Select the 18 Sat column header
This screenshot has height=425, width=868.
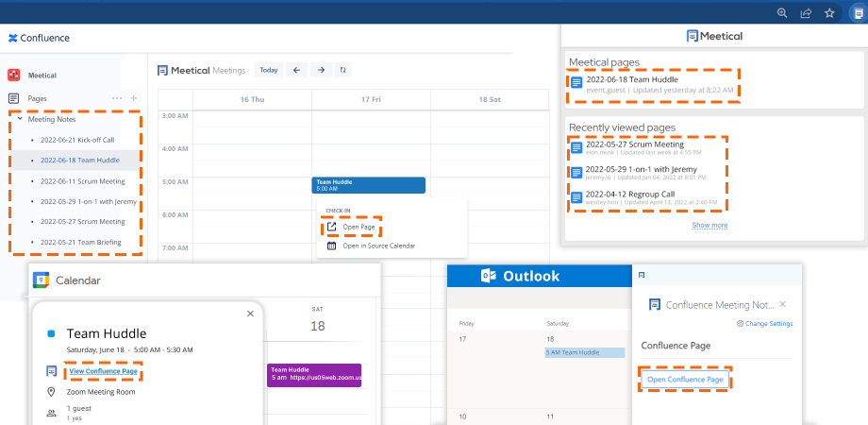point(490,99)
